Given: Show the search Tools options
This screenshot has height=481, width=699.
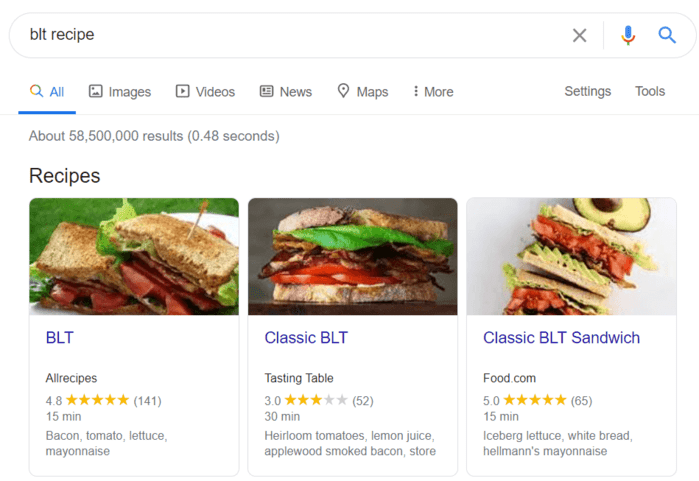Looking at the screenshot, I should (650, 91).
